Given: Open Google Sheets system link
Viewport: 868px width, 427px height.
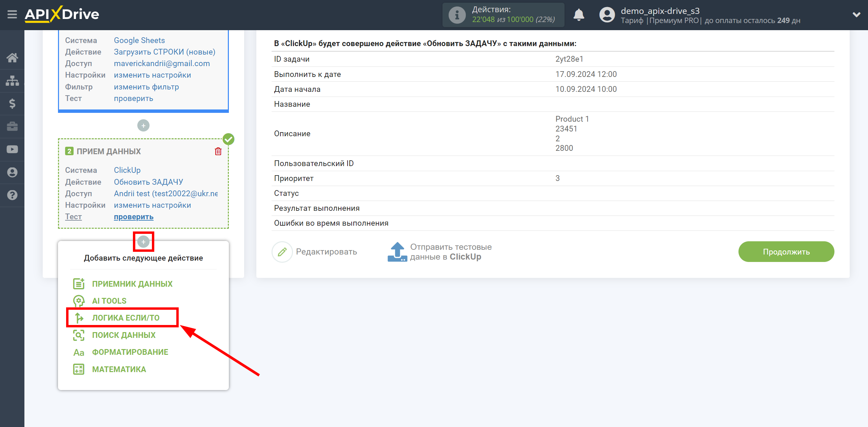Looking at the screenshot, I should point(139,40).
